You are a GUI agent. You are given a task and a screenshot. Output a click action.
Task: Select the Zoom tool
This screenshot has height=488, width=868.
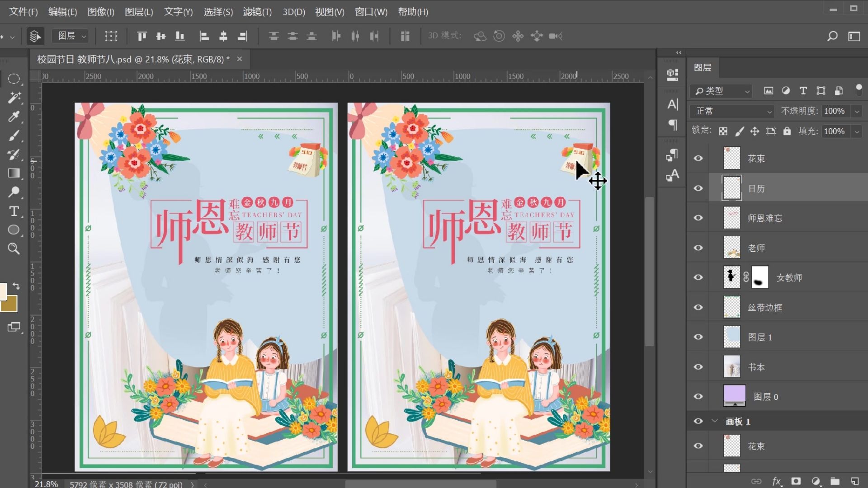(x=14, y=249)
